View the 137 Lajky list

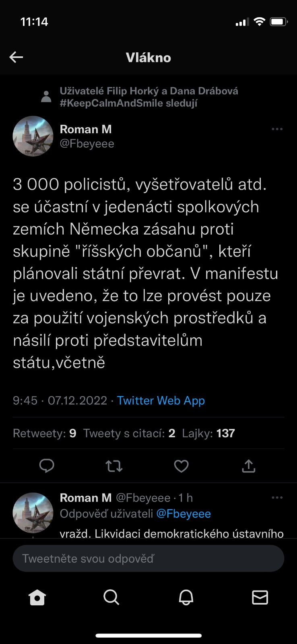(208, 433)
